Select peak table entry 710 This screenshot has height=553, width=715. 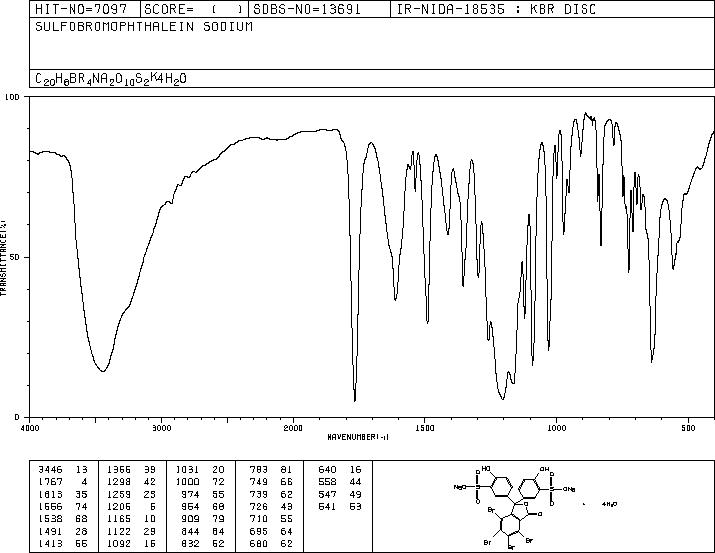[x=271, y=519]
